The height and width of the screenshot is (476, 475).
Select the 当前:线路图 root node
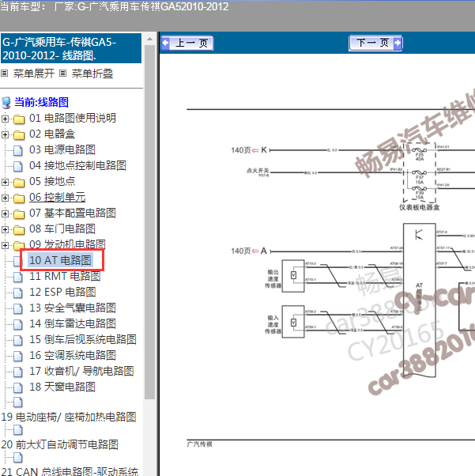click(x=41, y=102)
